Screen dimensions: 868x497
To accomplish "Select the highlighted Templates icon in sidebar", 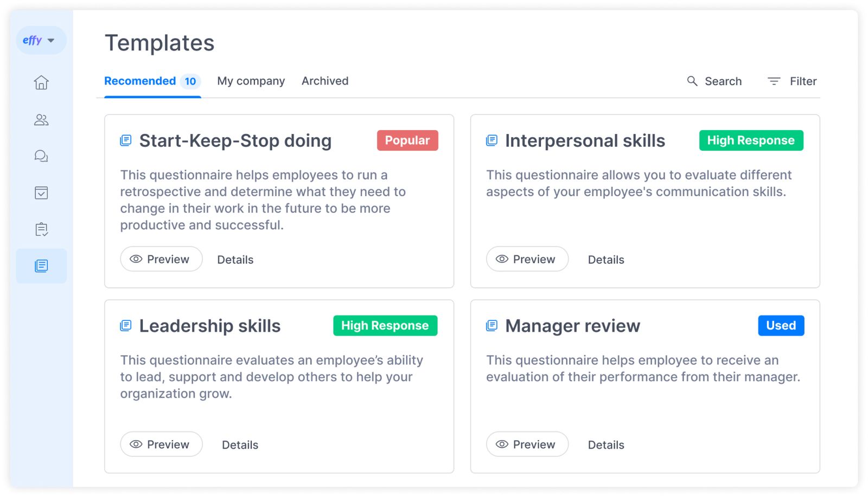I will tap(41, 266).
